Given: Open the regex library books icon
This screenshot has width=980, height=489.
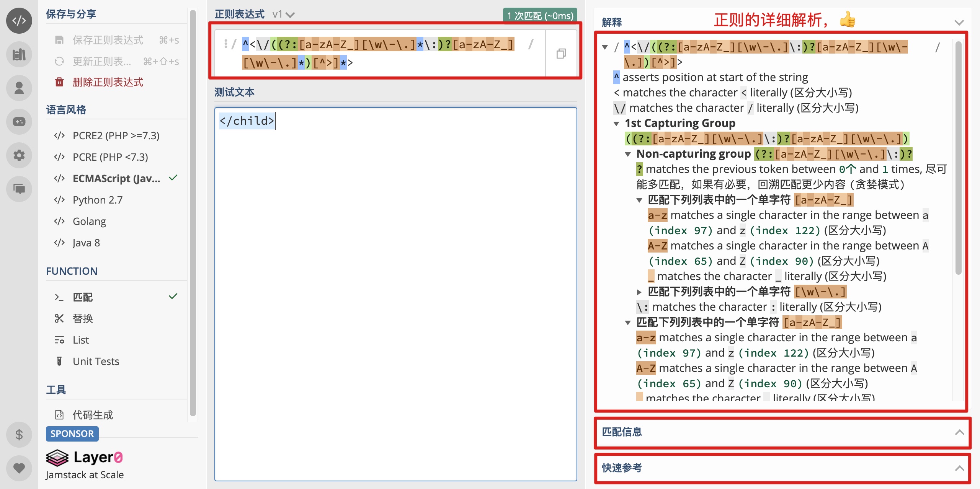Looking at the screenshot, I should 19,54.
